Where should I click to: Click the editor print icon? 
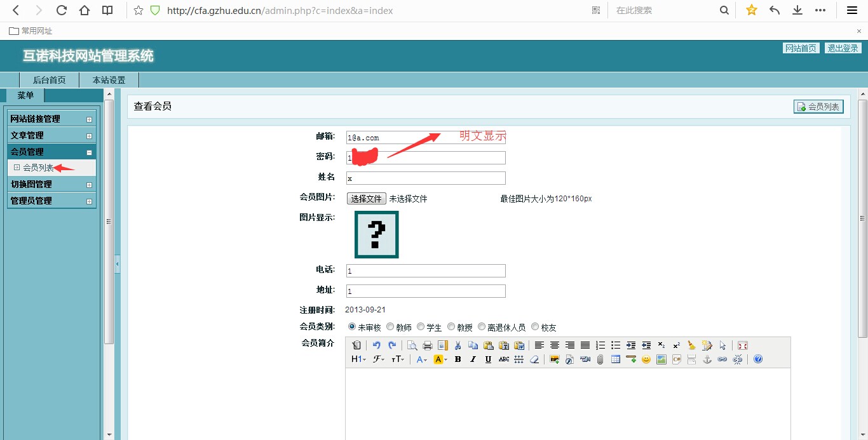[x=427, y=345]
